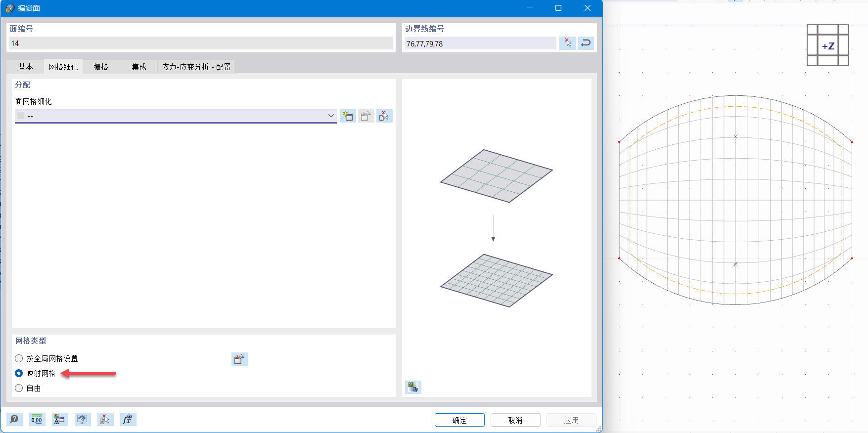Create new surface mesh refinement icon

(348, 116)
